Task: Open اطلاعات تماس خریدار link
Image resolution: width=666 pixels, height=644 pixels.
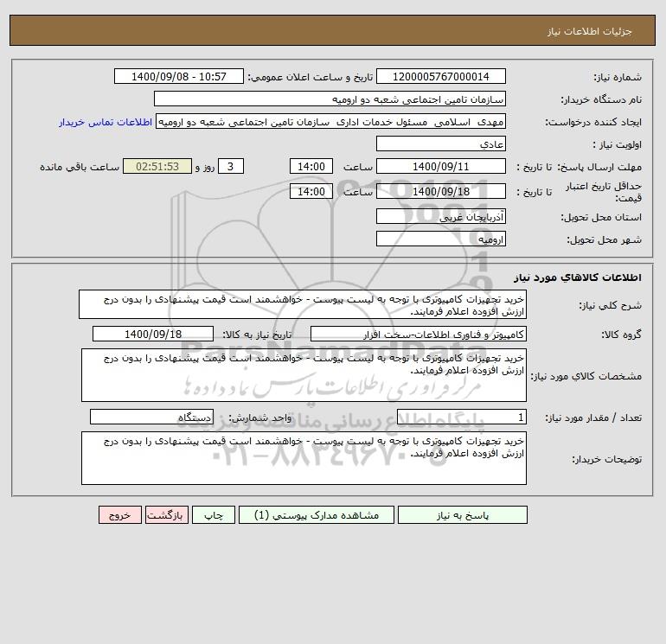Action: tap(106, 122)
